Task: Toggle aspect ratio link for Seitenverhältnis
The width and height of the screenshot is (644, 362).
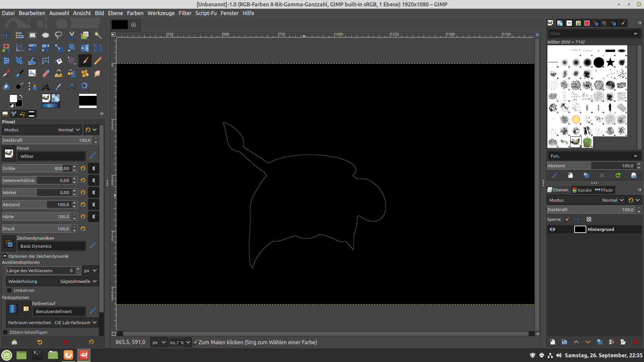Action: coord(94,180)
